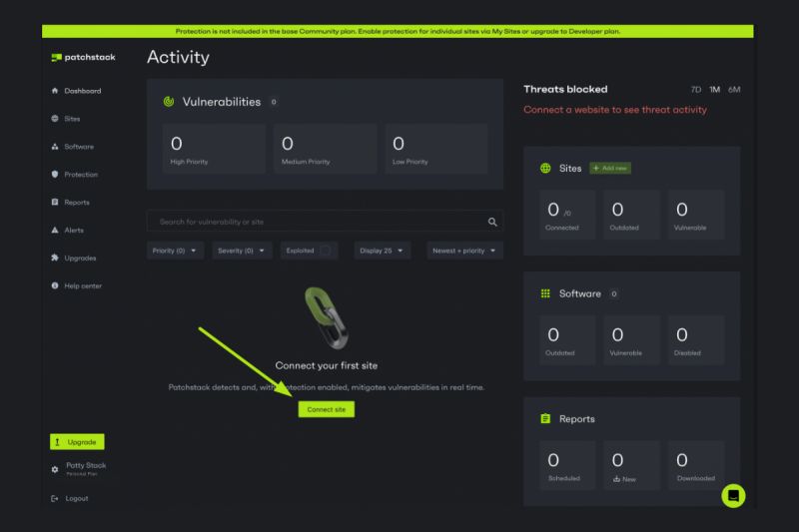Viewport: 799px width, 532px height.
Task: Click 'Connect a website to see threat activity'
Action: [x=615, y=110]
